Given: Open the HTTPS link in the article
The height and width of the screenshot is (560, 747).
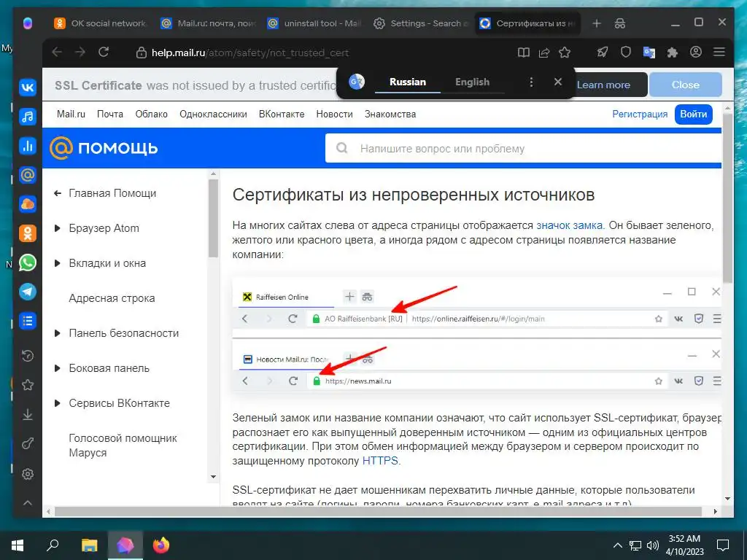Looking at the screenshot, I should click(x=380, y=461).
